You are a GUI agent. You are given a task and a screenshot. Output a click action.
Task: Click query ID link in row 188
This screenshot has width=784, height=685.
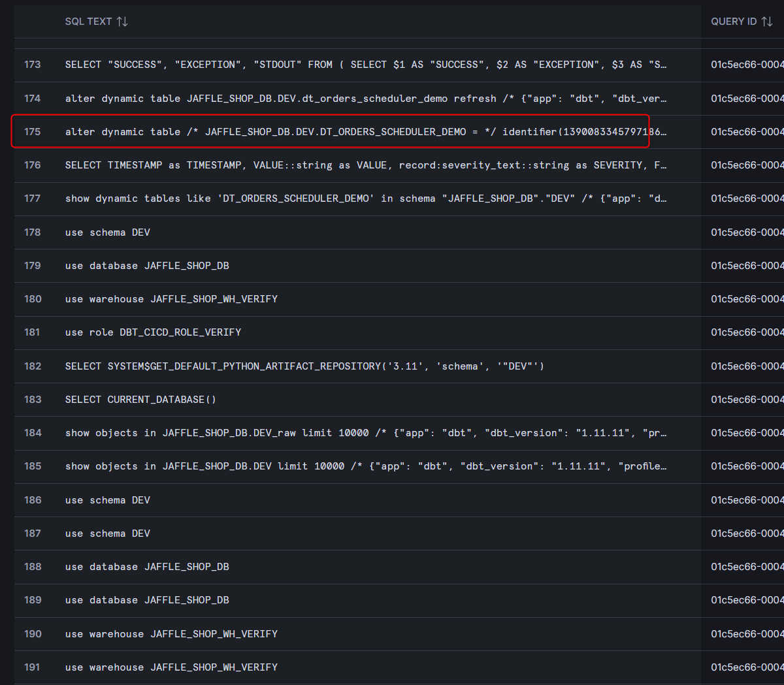tap(747, 567)
